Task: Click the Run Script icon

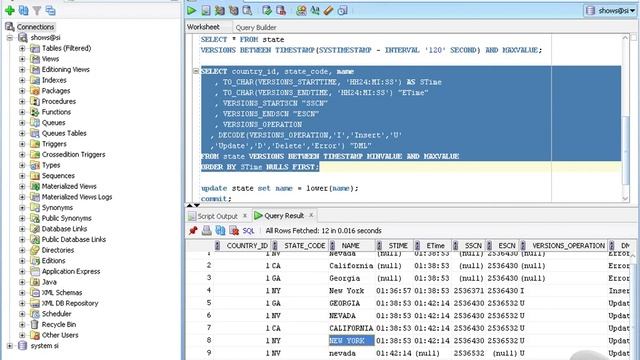Action: point(206,11)
